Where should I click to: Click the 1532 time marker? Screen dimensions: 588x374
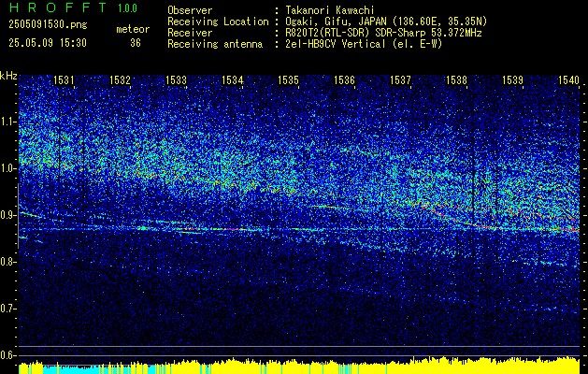(x=120, y=79)
